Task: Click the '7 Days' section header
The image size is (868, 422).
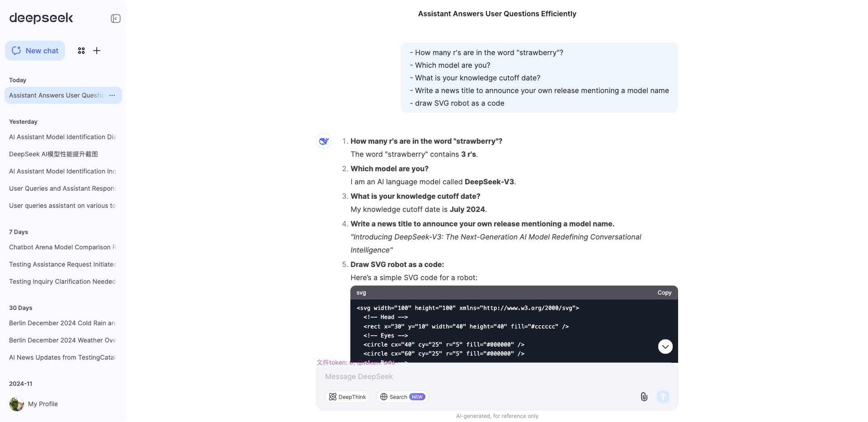Action: coord(19,232)
